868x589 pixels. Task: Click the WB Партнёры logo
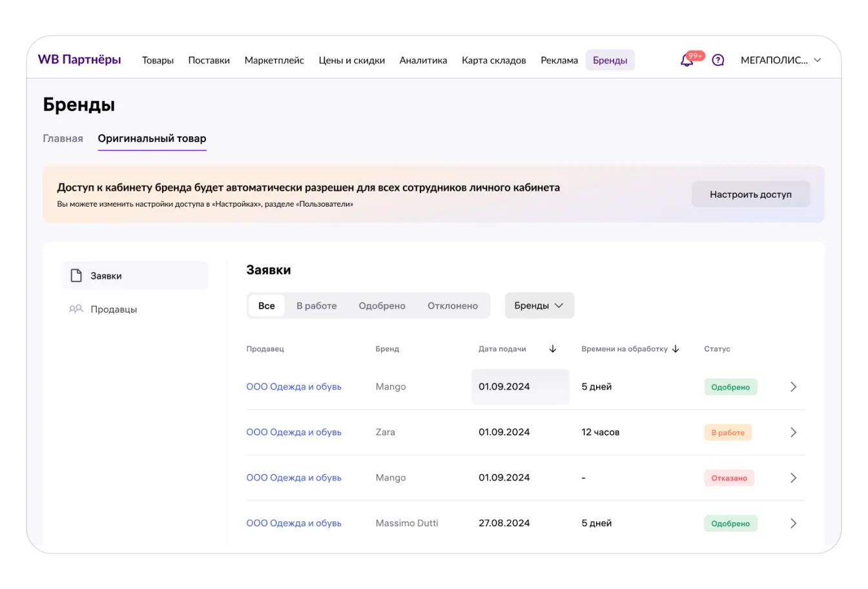[79, 59]
